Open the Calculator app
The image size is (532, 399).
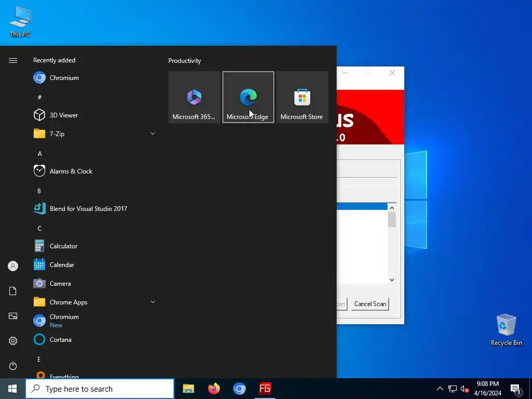pos(95,246)
